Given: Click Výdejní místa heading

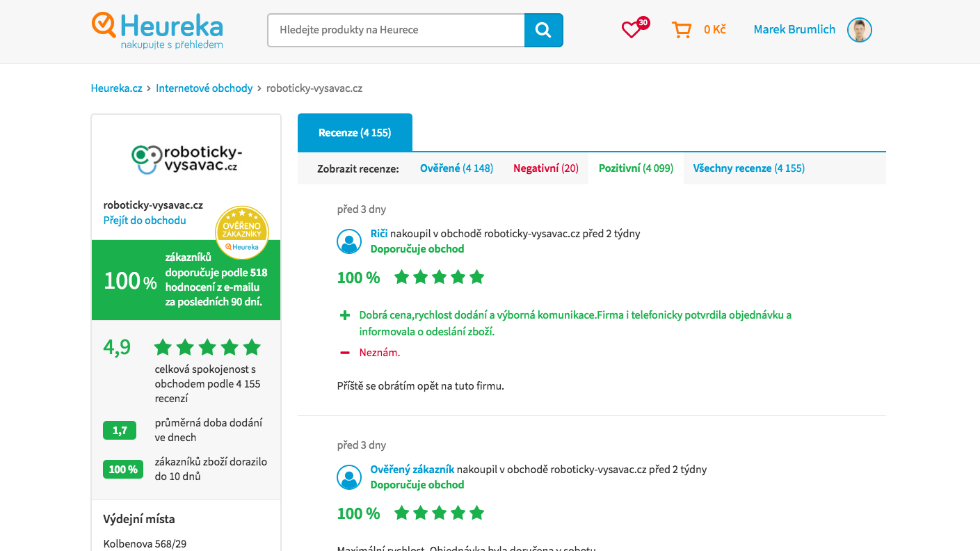Looking at the screenshot, I should coord(139,519).
